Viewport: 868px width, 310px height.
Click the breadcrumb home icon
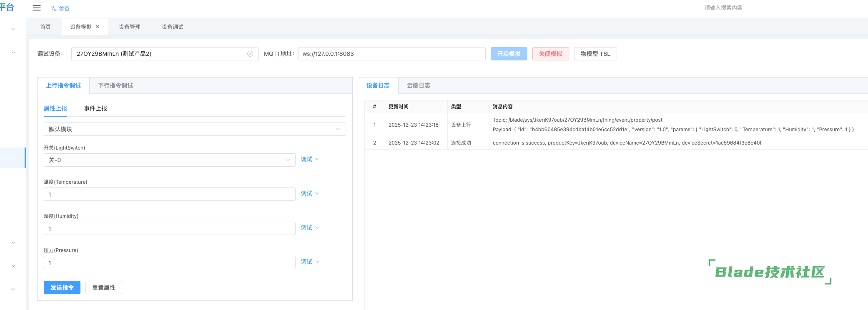(54, 8)
